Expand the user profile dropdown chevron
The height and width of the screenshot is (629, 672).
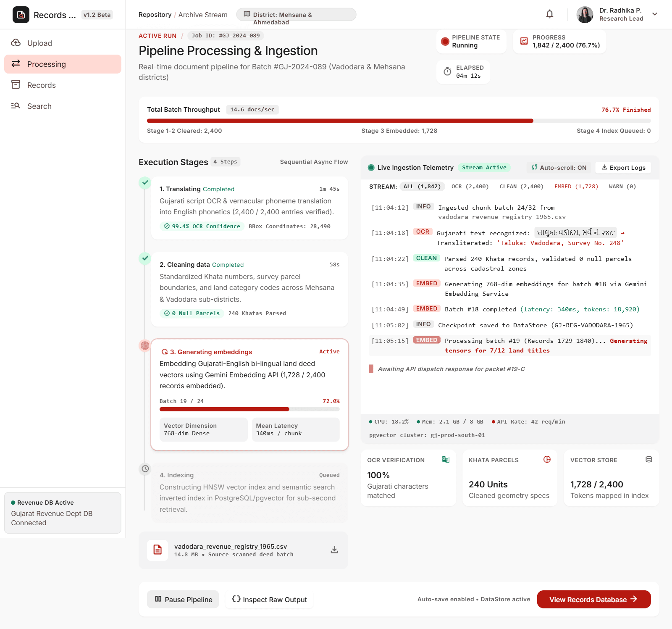(x=655, y=14)
